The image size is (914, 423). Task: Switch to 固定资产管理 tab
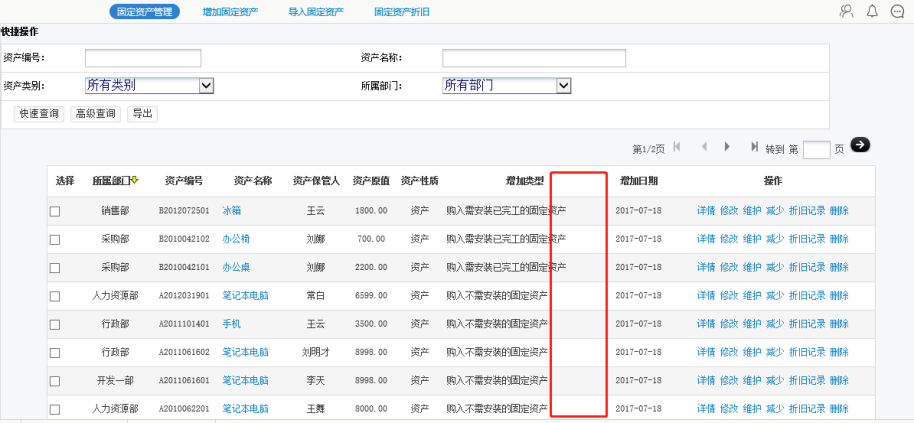(x=145, y=12)
